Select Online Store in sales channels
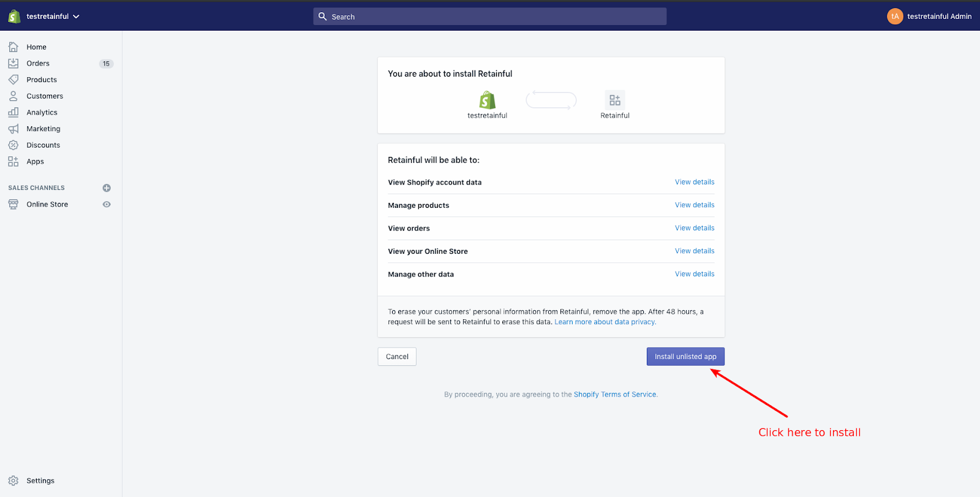Screen dimensions: 980x497 point(47,205)
